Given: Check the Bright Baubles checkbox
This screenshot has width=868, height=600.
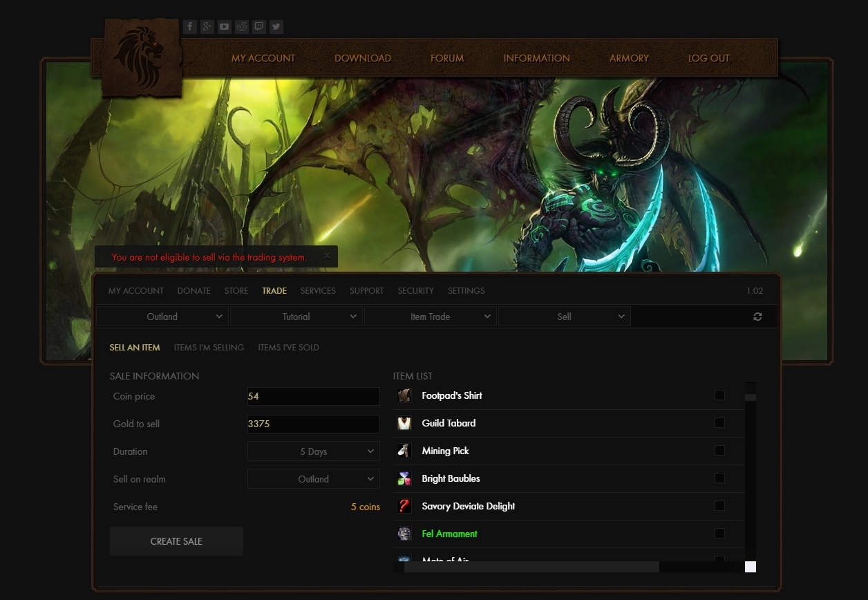Looking at the screenshot, I should [719, 478].
